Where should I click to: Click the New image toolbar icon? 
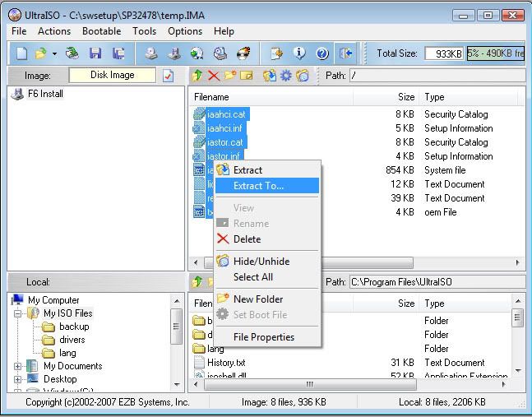click(21, 53)
